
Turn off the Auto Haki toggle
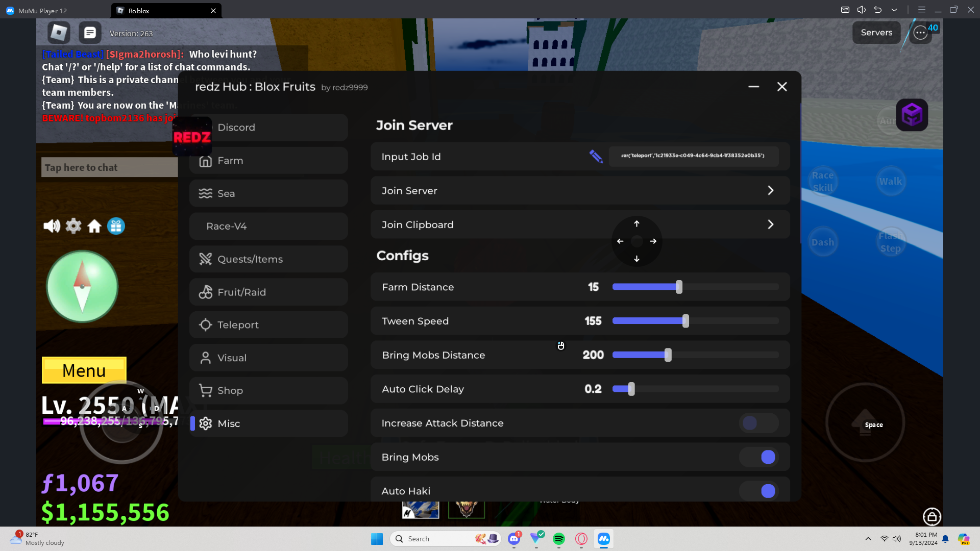click(758, 491)
